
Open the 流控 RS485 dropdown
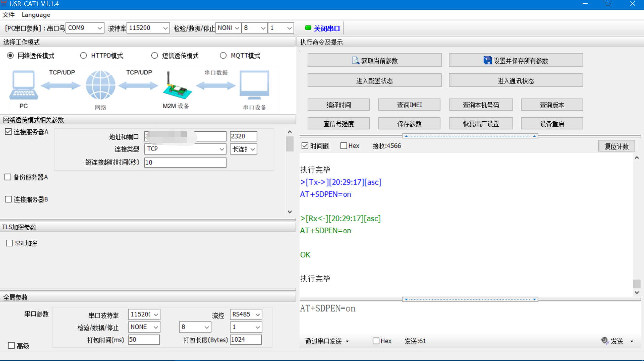[x=257, y=314]
